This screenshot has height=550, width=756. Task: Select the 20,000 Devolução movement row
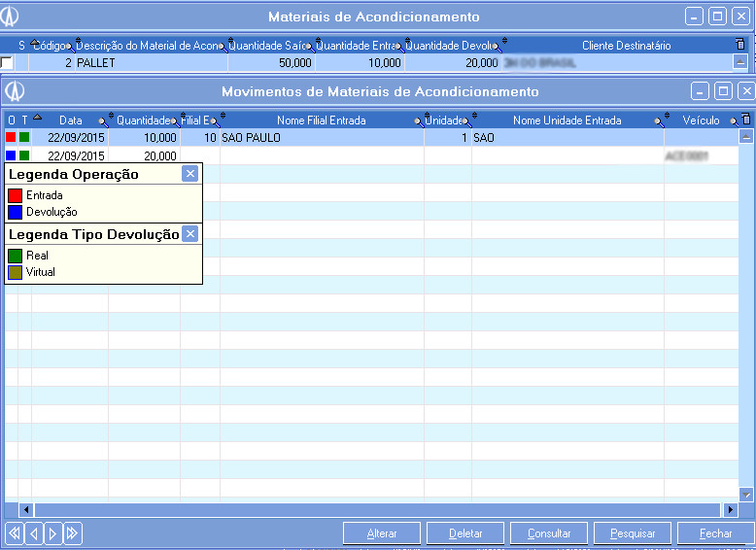click(x=146, y=155)
